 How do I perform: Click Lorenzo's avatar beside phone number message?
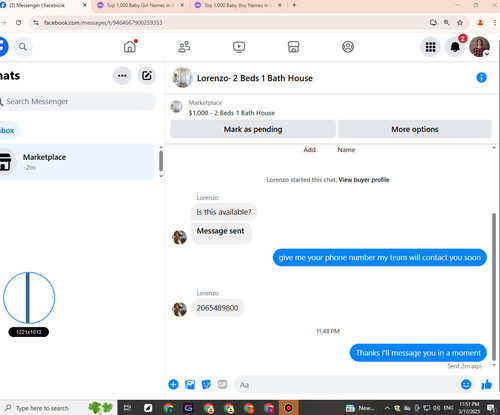179,309
